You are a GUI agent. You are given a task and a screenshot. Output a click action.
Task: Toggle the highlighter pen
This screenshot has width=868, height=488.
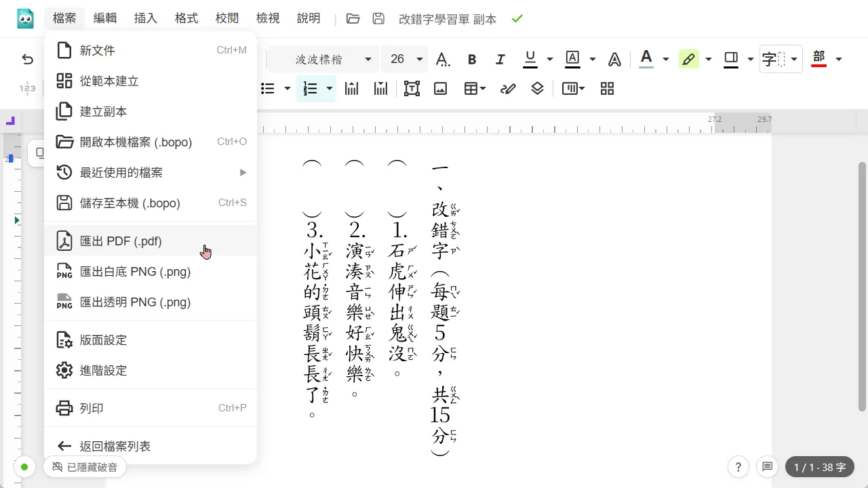click(x=689, y=60)
